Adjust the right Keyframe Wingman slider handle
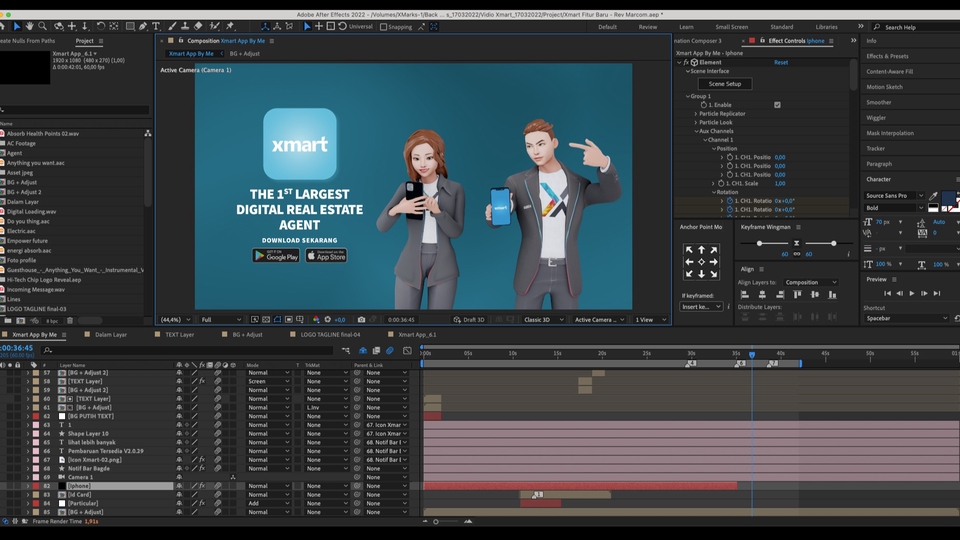This screenshot has height=540, width=960. [x=833, y=243]
